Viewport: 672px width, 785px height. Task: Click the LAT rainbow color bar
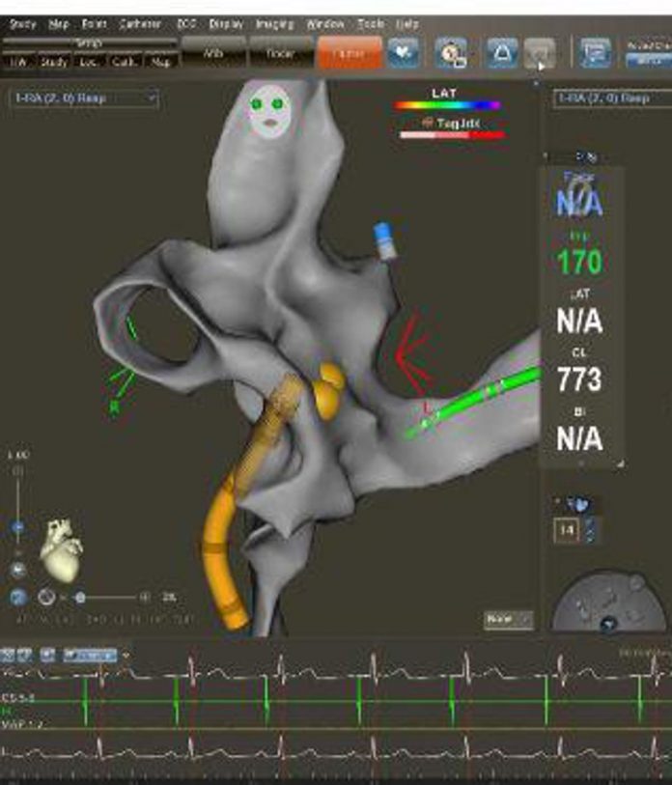click(446, 105)
